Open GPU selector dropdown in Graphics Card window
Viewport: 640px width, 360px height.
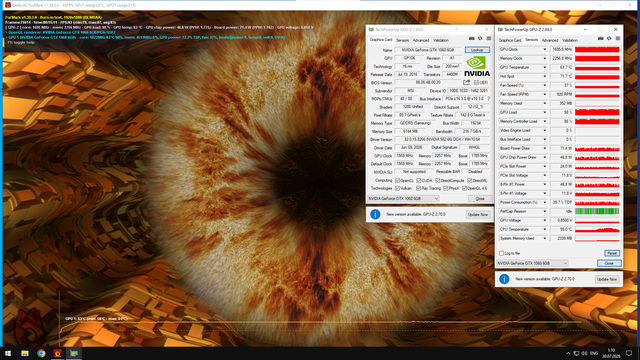(x=403, y=198)
